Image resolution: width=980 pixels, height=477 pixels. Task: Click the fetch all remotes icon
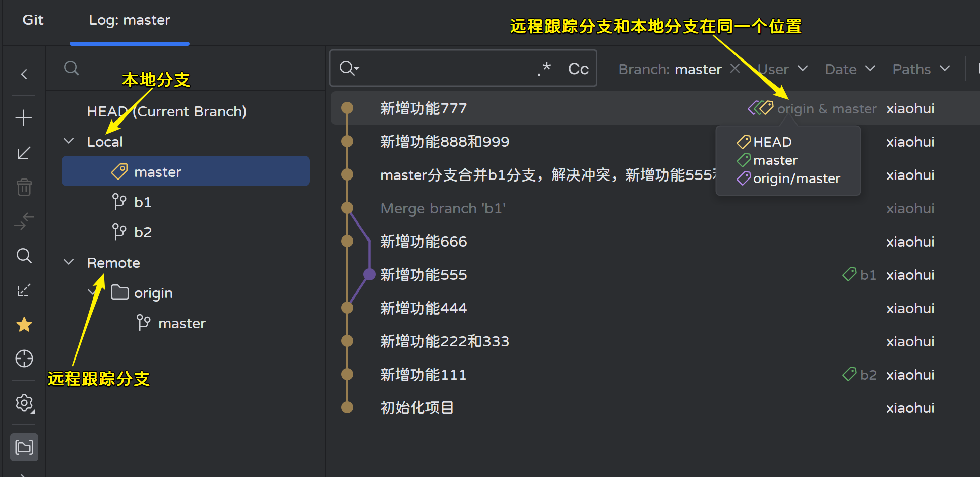(24, 290)
